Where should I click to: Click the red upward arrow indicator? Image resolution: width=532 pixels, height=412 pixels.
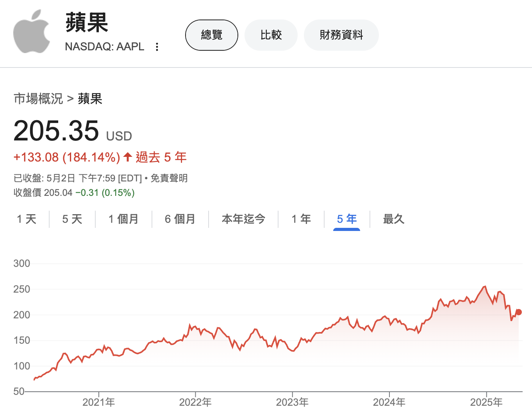[x=127, y=157]
